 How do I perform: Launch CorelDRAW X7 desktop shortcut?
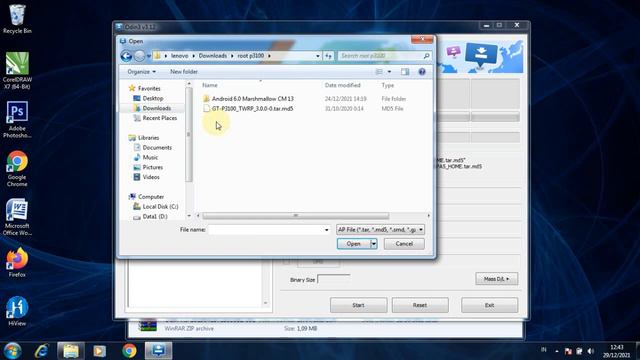[x=17, y=70]
